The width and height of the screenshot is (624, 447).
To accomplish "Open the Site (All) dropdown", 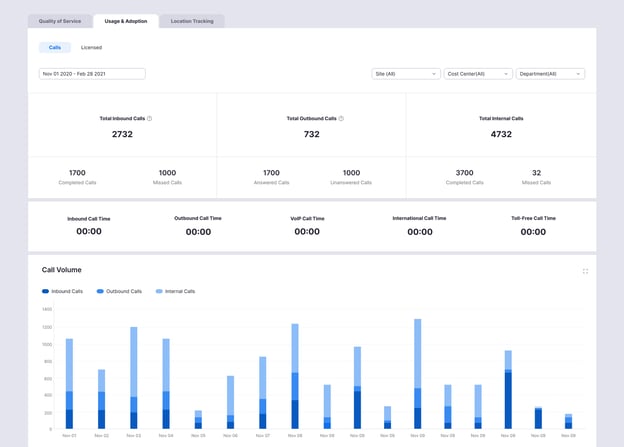I will pyautogui.click(x=405, y=74).
